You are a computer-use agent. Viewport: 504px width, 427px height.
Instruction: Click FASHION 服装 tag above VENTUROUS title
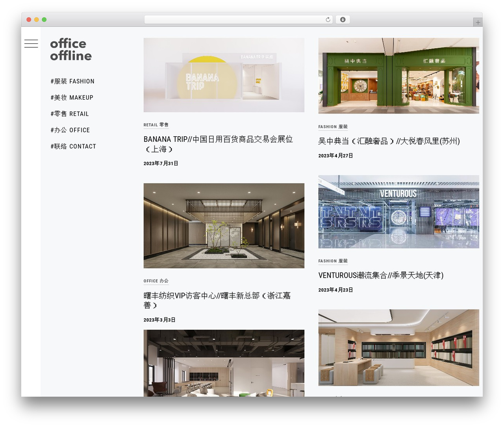[333, 261]
